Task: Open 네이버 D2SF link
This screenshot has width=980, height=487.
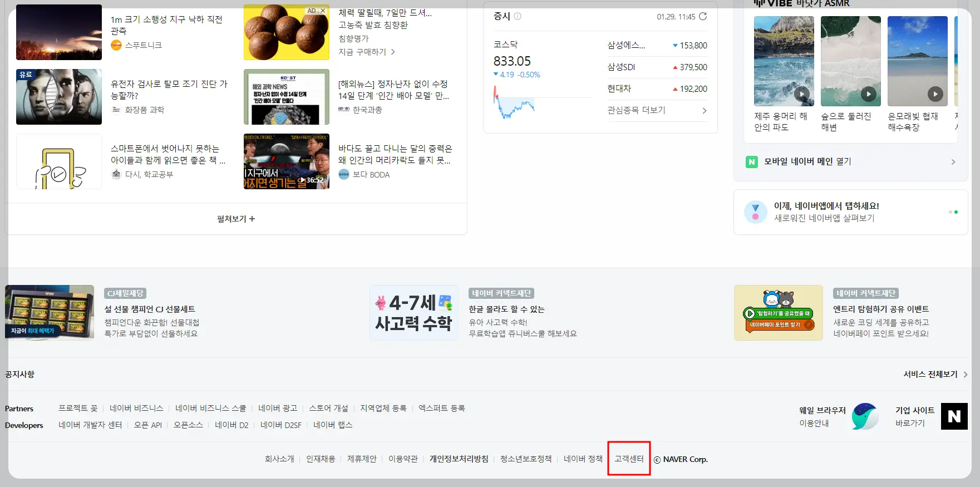Action: pos(281,425)
